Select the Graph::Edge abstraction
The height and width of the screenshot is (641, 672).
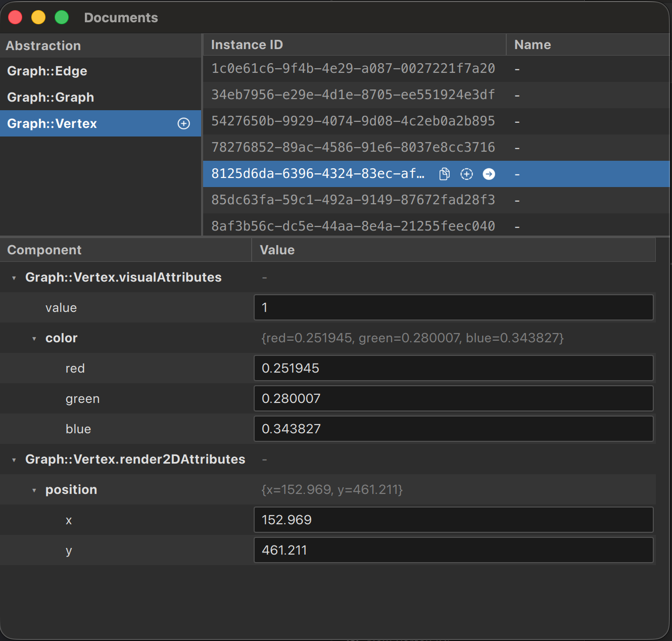pos(47,71)
